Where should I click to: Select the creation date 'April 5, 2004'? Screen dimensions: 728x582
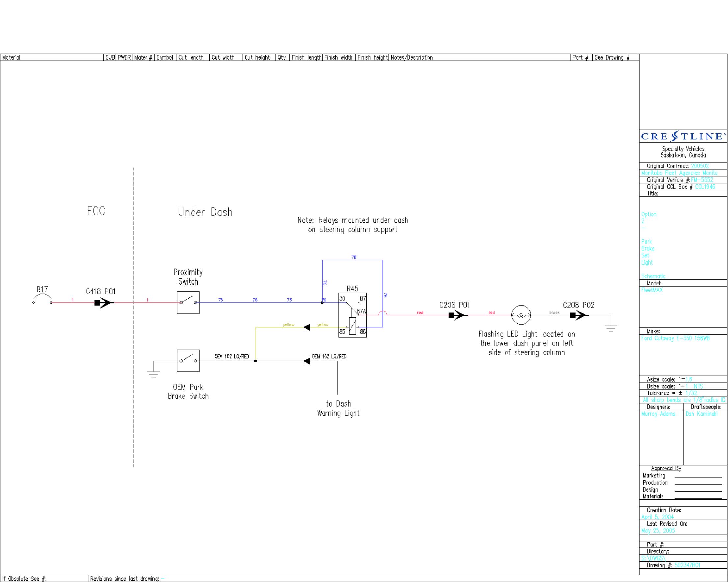click(x=658, y=517)
